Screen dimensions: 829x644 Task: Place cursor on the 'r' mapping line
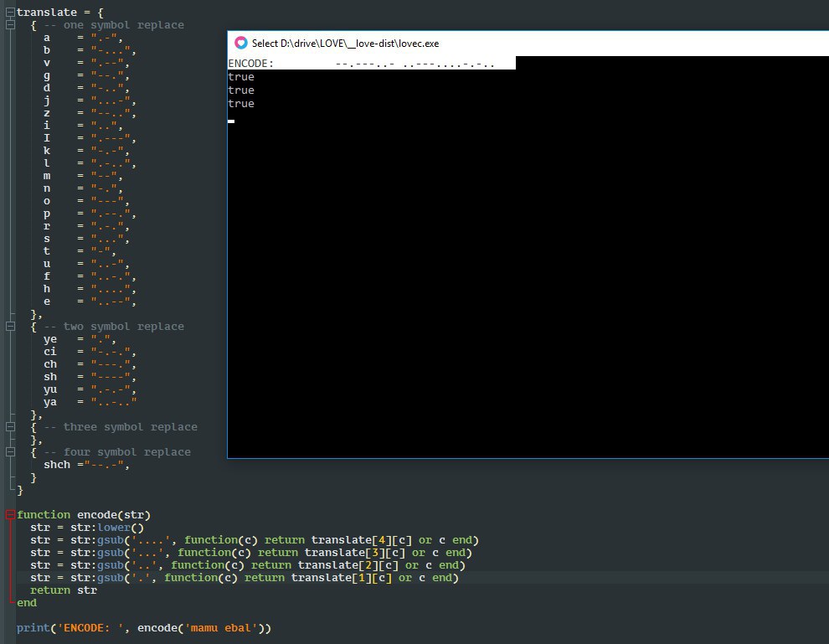[x=86, y=226]
